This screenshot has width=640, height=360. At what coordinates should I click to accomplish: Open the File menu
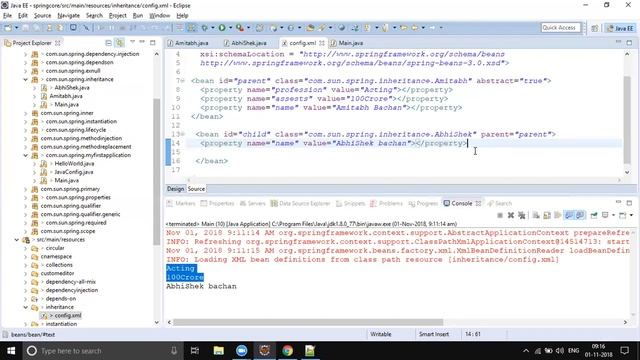pyautogui.click(x=7, y=16)
